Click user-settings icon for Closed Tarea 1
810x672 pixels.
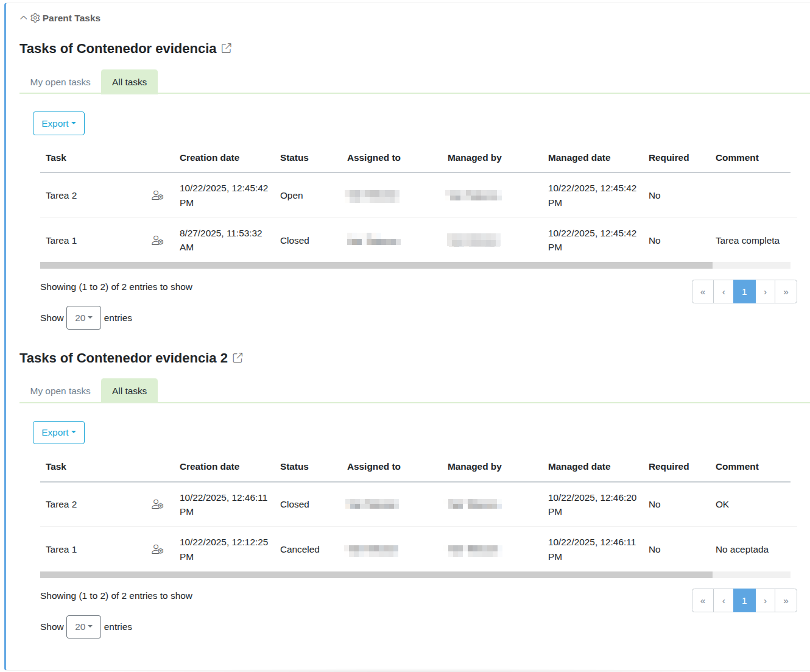click(157, 241)
